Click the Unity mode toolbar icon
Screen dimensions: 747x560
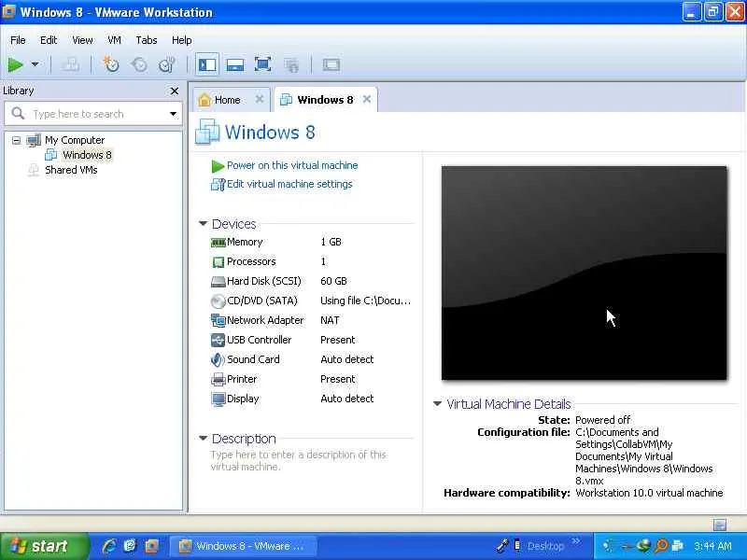291,64
